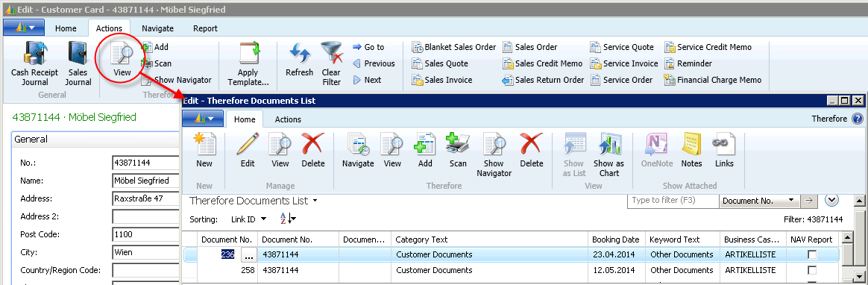Create a Service Credit Memo
The image size is (868, 285).
click(708, 47)
